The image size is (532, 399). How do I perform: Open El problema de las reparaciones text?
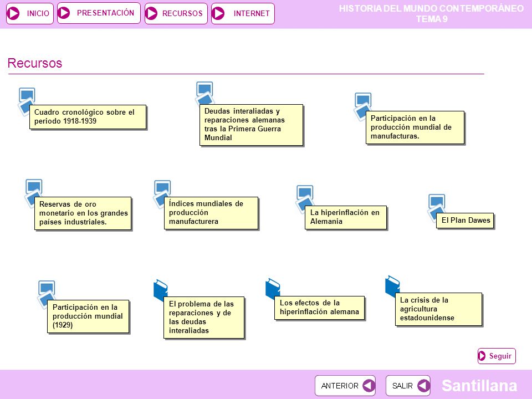(x=204, y=318)
